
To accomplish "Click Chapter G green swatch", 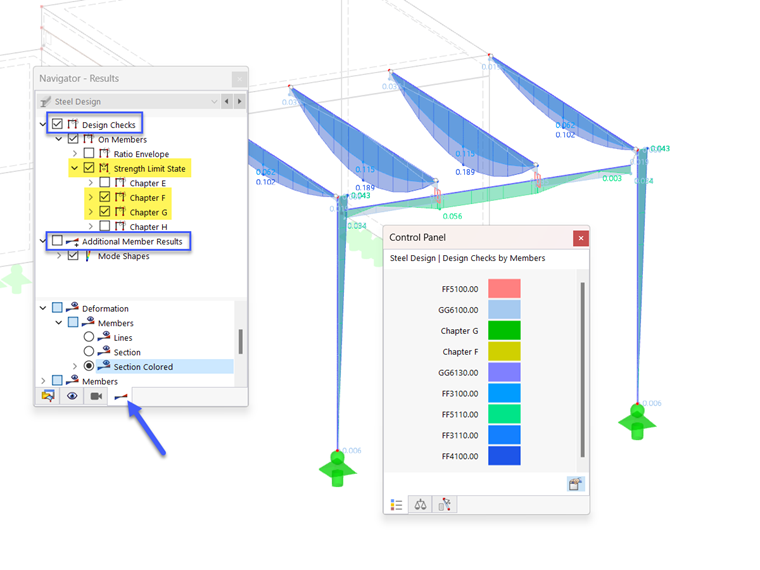I will (504, 330).
